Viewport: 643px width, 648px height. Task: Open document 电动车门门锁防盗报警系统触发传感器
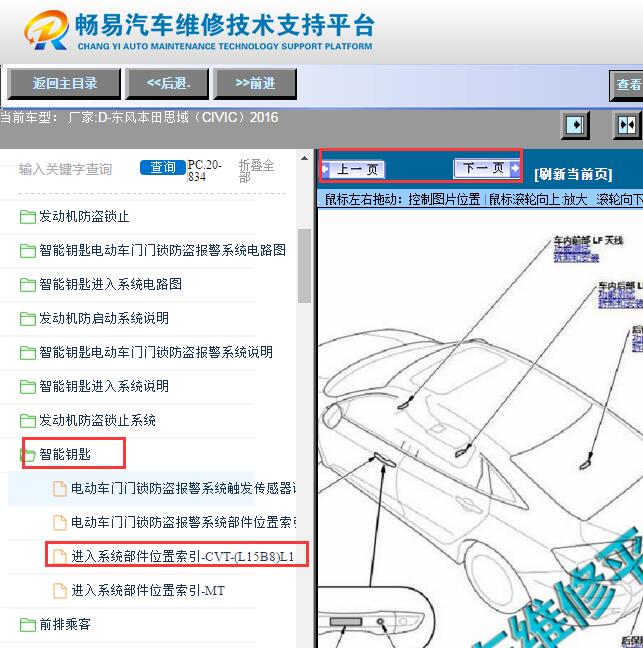point(183,488)
